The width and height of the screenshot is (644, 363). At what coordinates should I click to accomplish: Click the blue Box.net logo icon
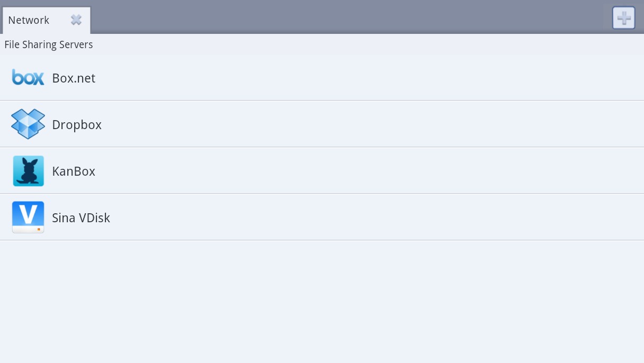click(28, 77)
